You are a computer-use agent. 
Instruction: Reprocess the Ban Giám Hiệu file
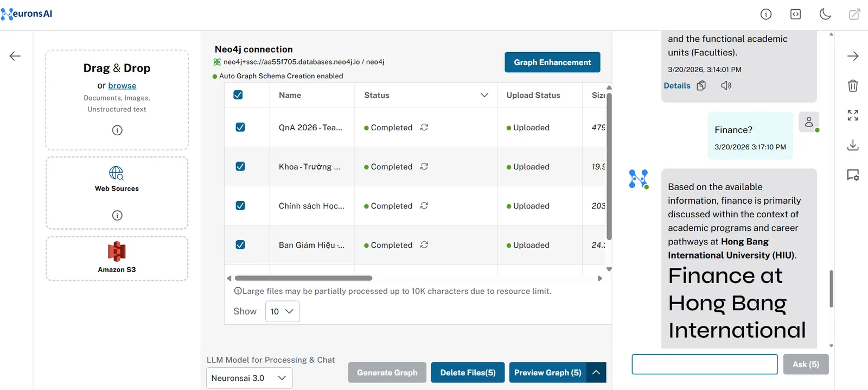(424, 244)
